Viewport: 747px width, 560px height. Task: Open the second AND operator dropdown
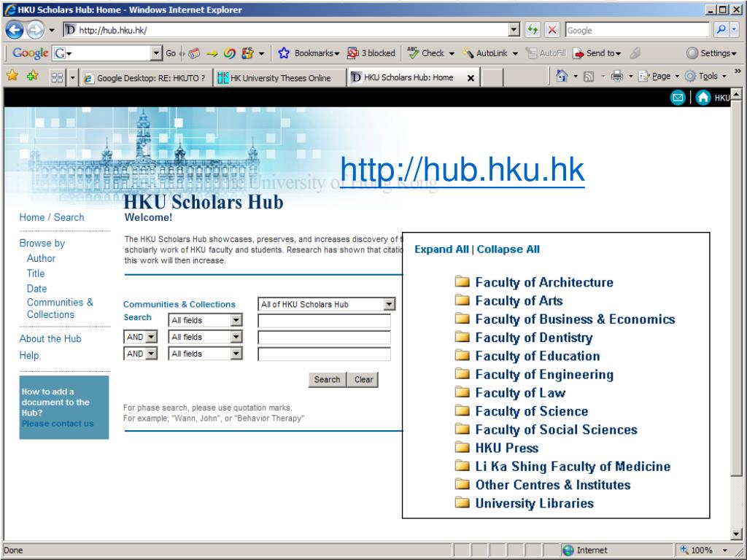[x=151, y=354]
